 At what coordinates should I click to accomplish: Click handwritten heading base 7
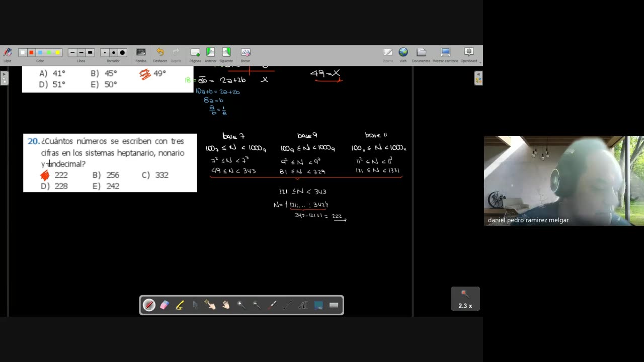tap(233, 136)
